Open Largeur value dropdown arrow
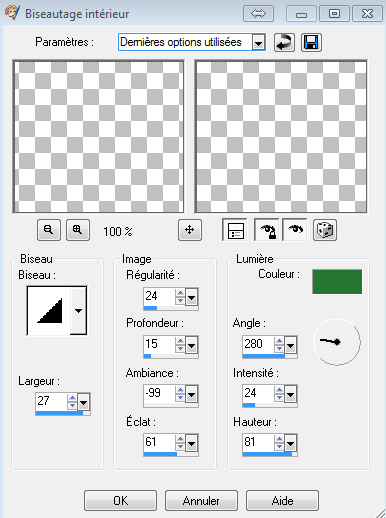 [83, 402]
